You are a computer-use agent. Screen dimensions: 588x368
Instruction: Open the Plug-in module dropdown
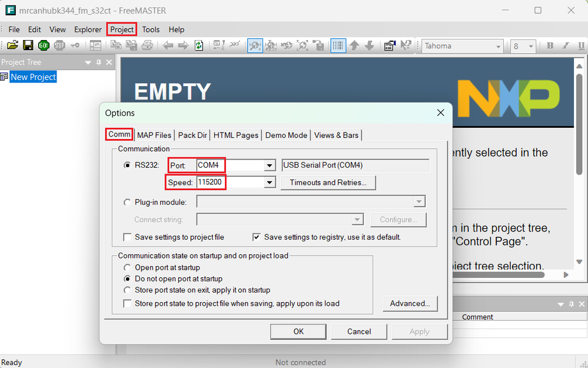pyautogui.click(x=419, y=202)
